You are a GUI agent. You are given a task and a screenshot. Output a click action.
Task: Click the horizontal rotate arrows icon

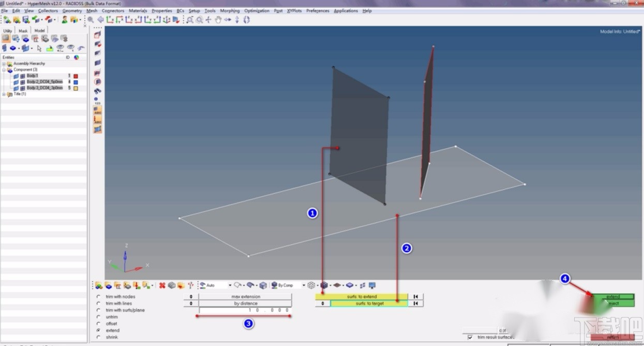click(228, 20)
